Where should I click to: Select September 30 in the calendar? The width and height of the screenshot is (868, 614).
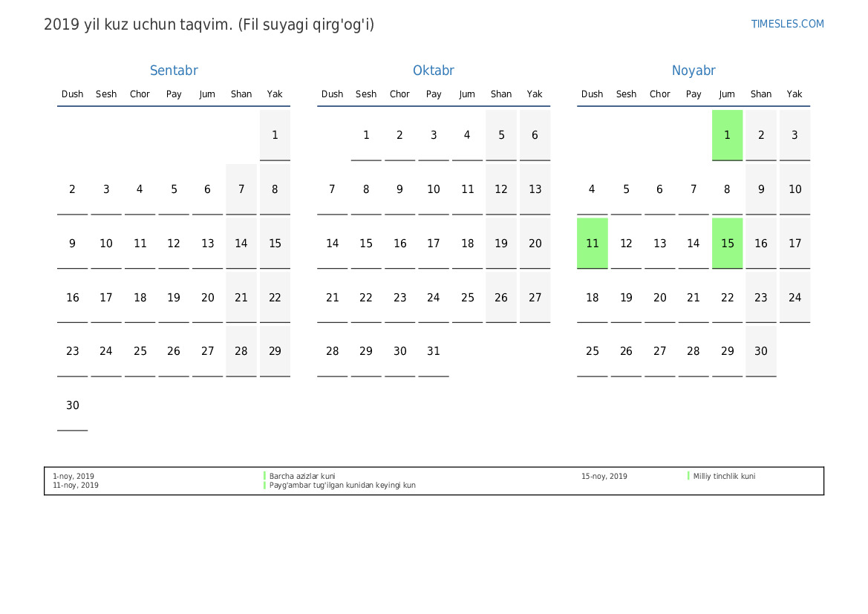(x=72, y=405)
